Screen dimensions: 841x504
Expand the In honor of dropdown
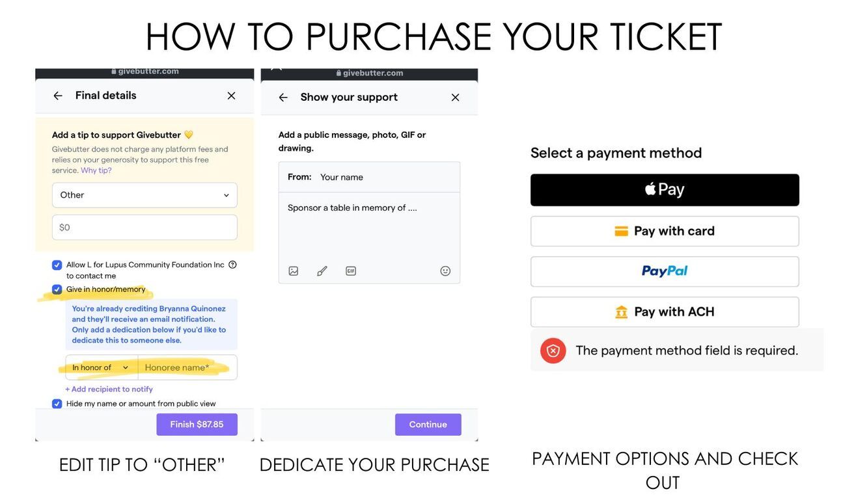pos(102,367)
